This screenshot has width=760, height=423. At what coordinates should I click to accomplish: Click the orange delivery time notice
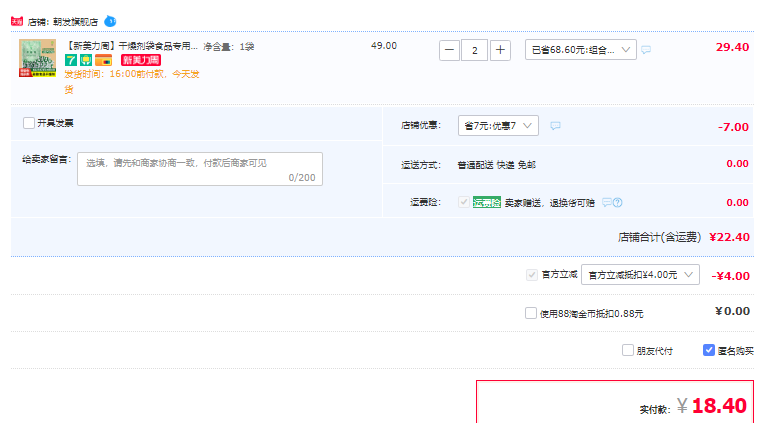point(132,81)
